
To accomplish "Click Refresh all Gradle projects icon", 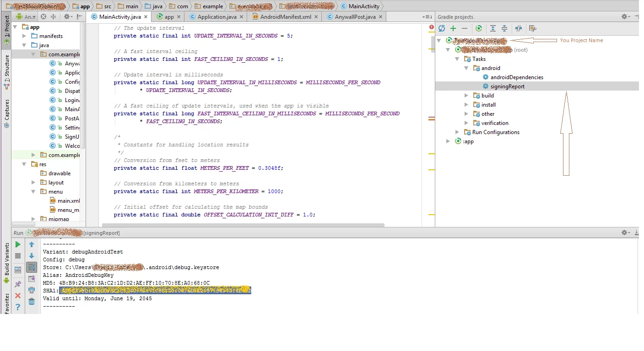I will [442, 28].
